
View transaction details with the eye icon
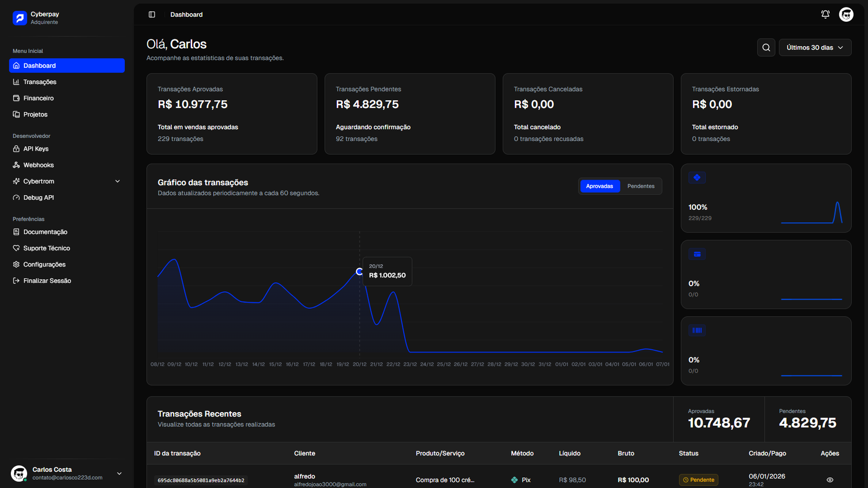pyautogui.click(x=829, y=480)
